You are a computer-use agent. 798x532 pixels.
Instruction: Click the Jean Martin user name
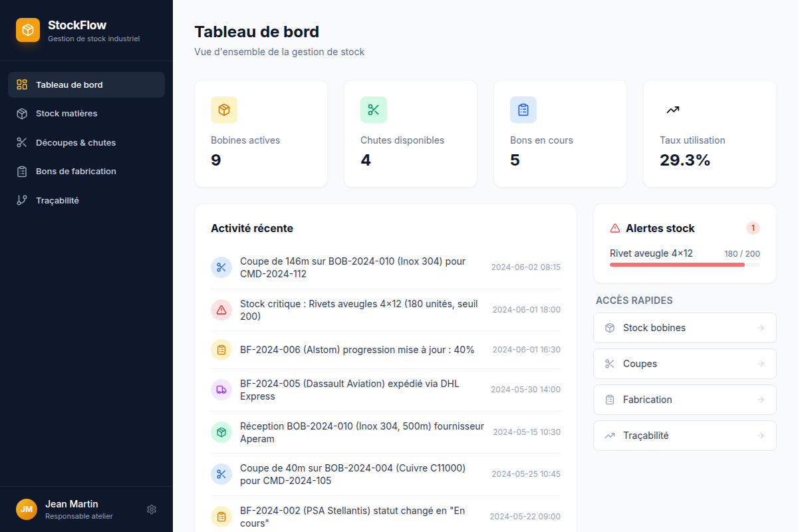(x=72, y=504)
